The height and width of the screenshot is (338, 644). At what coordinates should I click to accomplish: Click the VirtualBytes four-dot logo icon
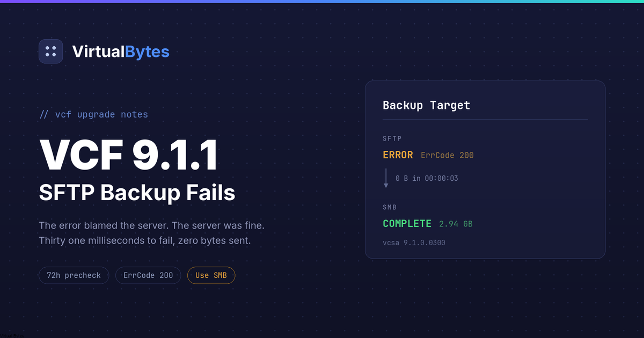coord(51,52)
